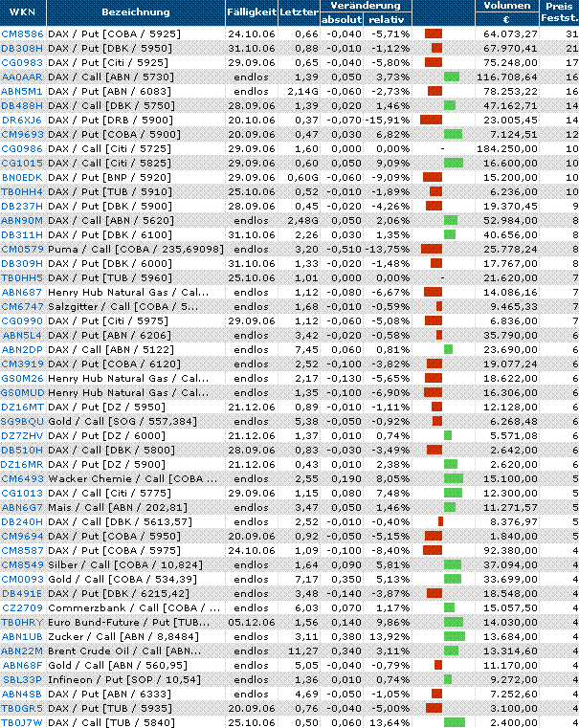Open WKN link GS0MUD
Image resolution: width=579 pixels, height=728 pixels.
point(22,393)
